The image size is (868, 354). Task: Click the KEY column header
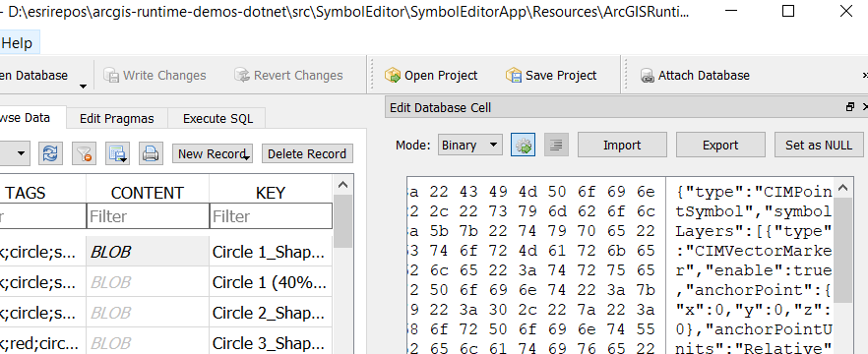271,193
